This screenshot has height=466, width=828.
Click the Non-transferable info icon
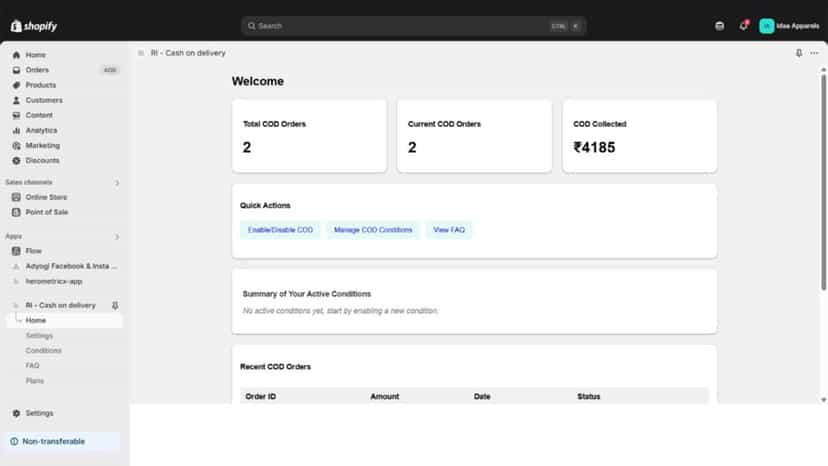tap(14, 441)
